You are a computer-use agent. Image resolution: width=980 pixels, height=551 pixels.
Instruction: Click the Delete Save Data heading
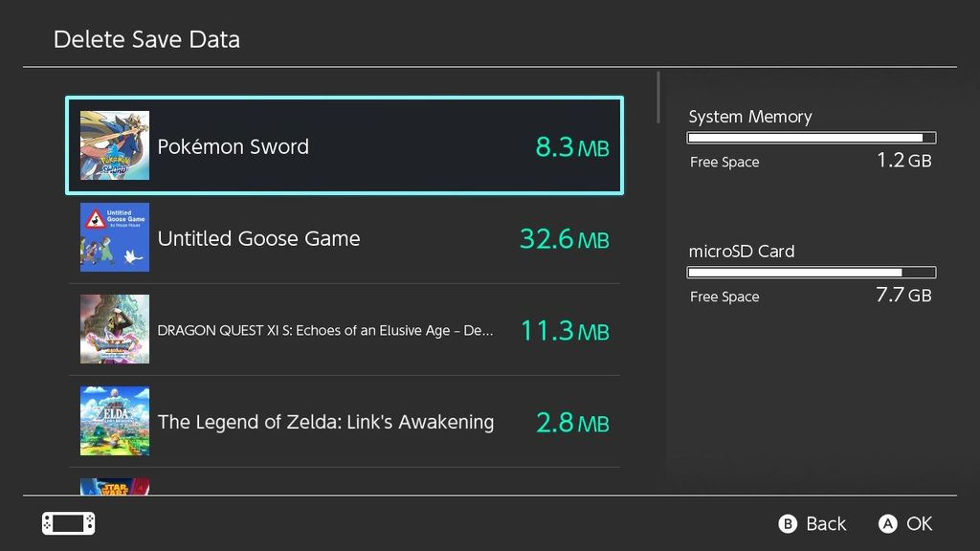click(x=146, y=40)
